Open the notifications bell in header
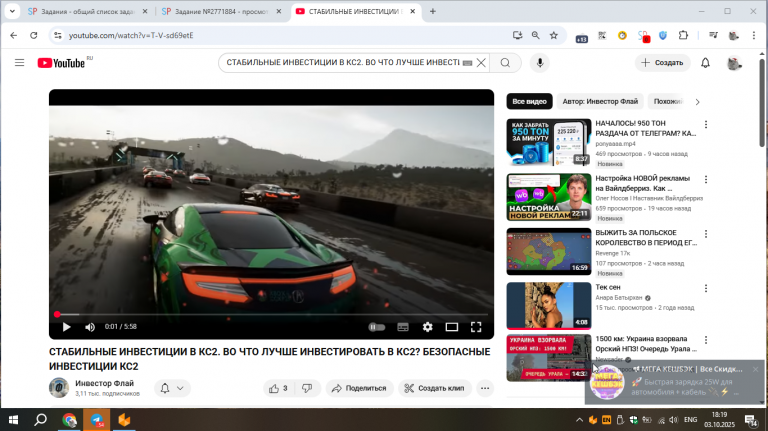 (x=705, y=63)
